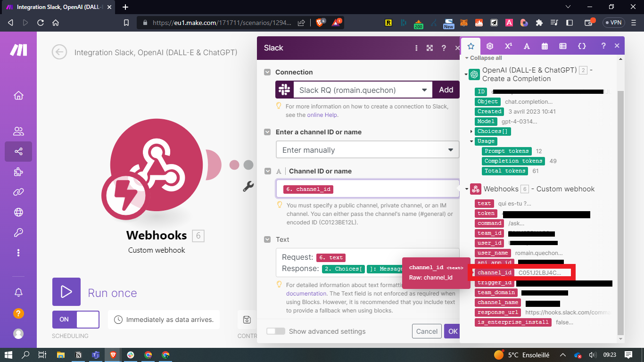Open Connections link icon in sidebar
Screen dimensions: 644x362
[x=18, y=192]
